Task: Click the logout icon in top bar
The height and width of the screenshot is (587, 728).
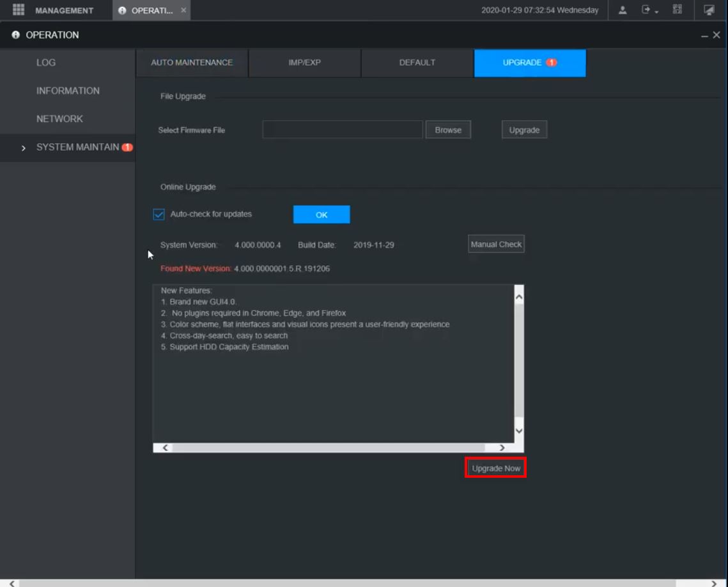Action: 646,10
